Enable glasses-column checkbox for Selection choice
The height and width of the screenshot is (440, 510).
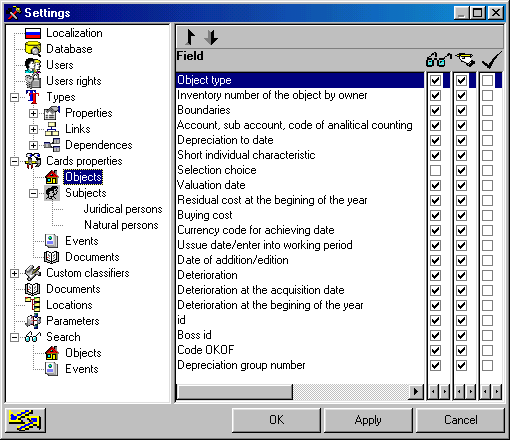[x=435, y=170]
